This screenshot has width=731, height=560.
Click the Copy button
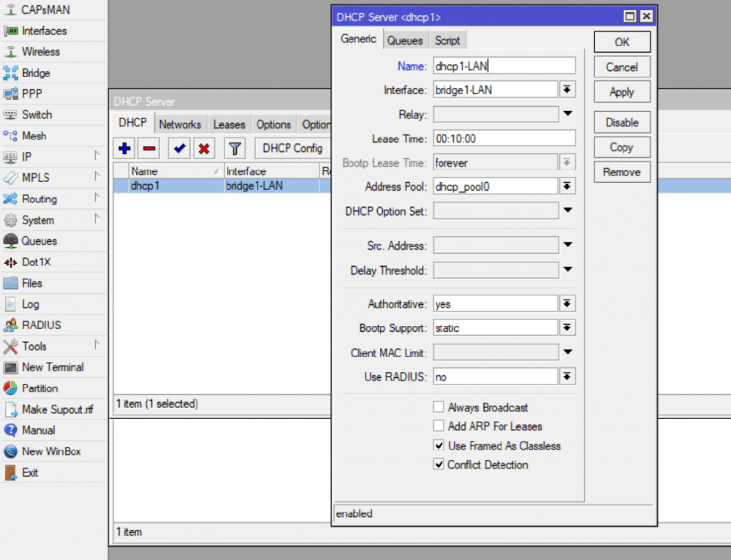tap(622, 148)
